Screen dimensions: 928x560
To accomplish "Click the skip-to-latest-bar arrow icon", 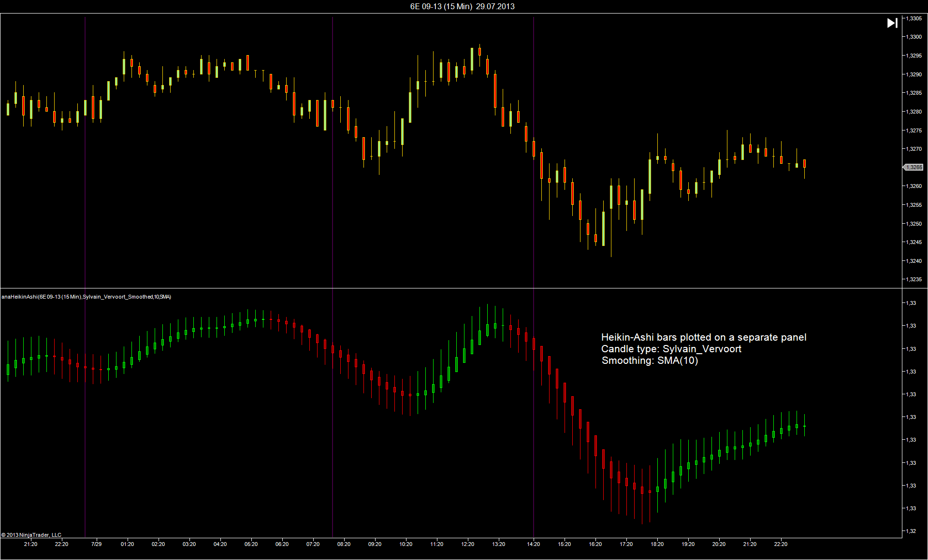I will (892, 23).
